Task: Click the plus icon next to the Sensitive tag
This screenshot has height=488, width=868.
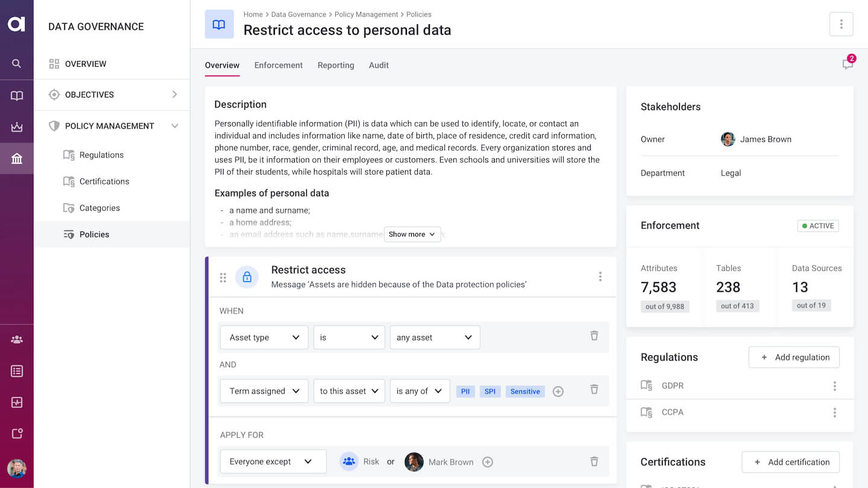Action: [558, 391]
